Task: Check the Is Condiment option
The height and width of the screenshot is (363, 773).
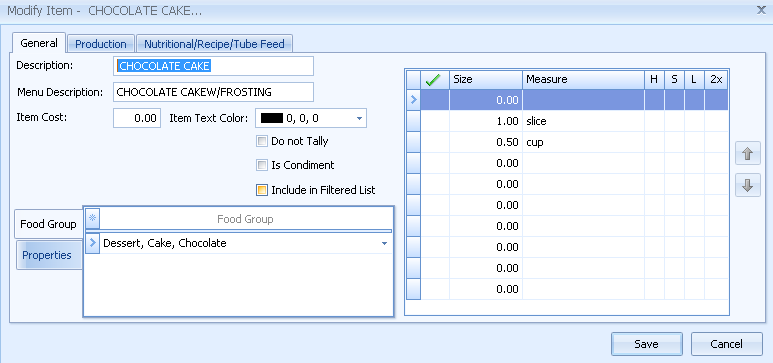Action: pos(262,165)
